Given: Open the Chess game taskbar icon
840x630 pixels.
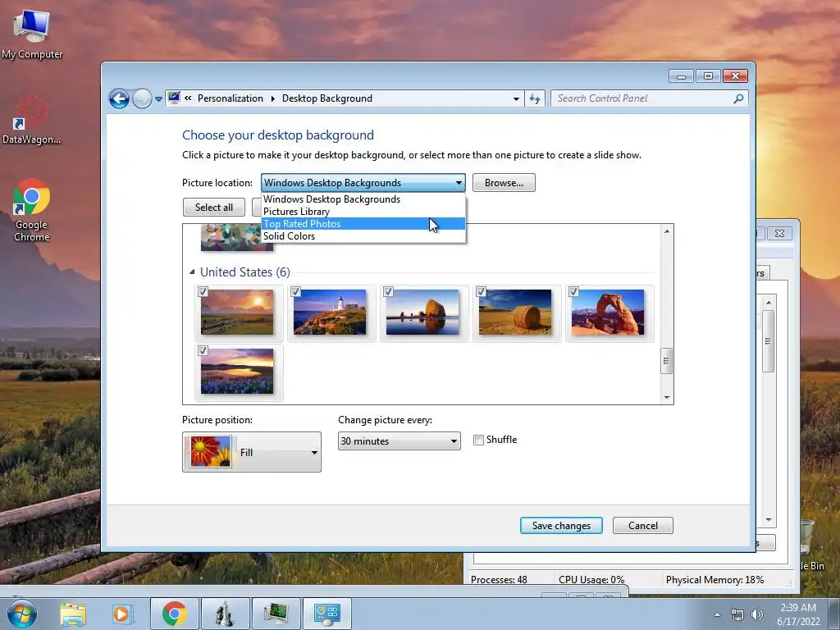Looking at the screenshot, I should click(225, 614).
